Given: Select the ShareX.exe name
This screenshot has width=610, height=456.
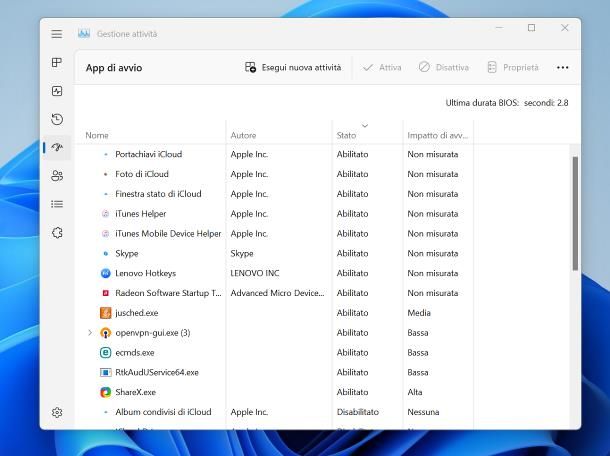Looking at the screenshot, I should (135, 392).
